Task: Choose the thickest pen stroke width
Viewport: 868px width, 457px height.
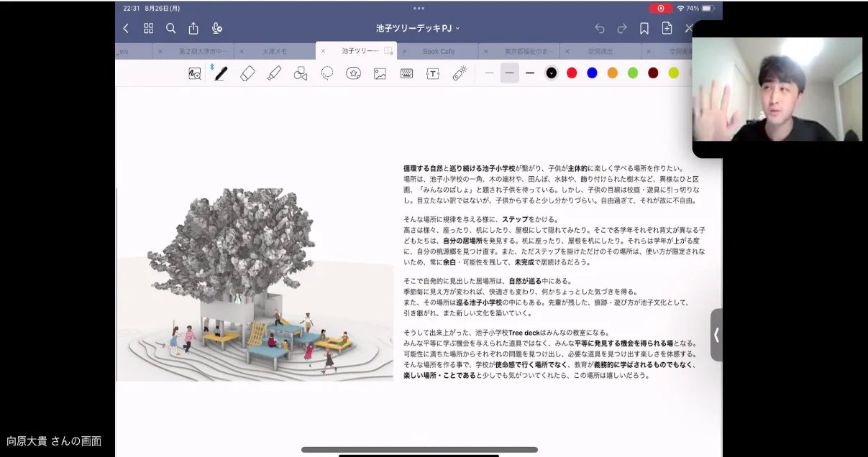Action: [x=530, y=73]
